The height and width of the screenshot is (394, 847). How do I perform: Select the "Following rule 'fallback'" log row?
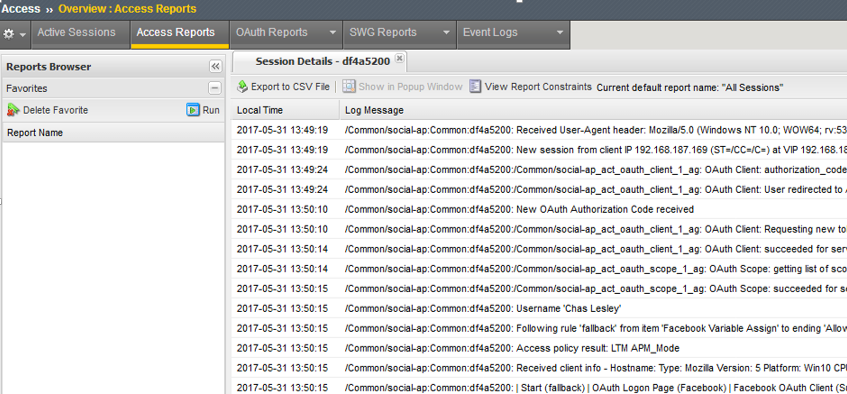(x=539, y=328)
